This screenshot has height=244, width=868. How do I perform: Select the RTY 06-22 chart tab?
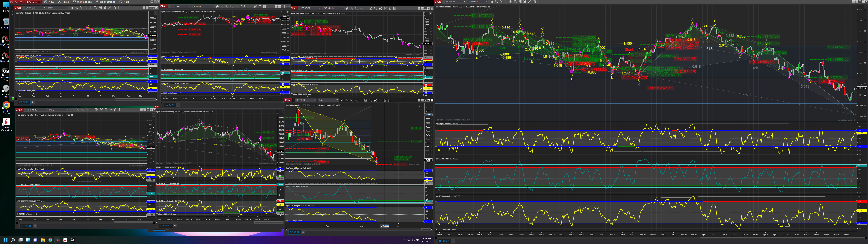click(x=26, y=226)
